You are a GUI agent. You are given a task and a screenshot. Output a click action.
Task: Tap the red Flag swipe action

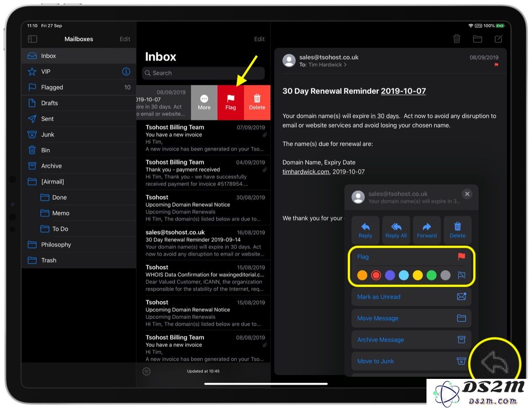[231, 102]
